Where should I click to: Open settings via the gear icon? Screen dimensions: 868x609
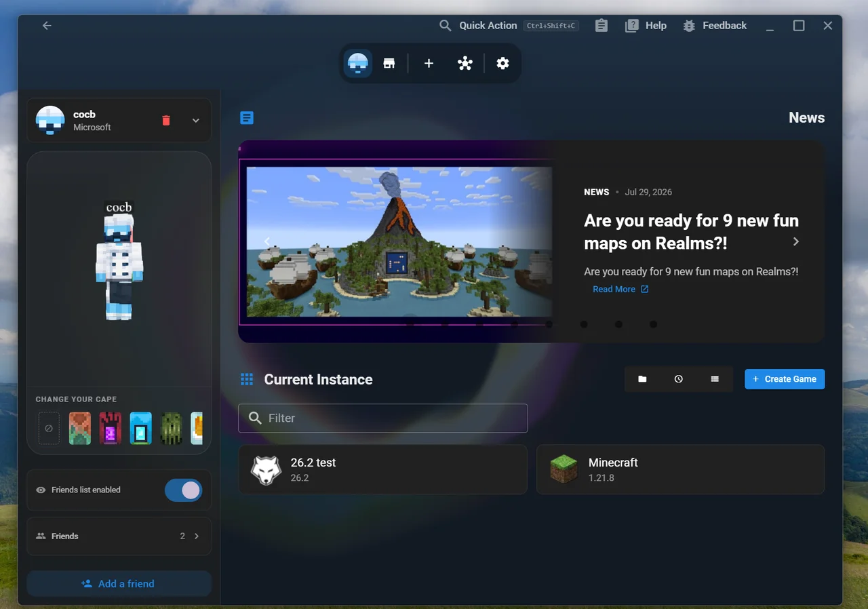coord(502,64)
